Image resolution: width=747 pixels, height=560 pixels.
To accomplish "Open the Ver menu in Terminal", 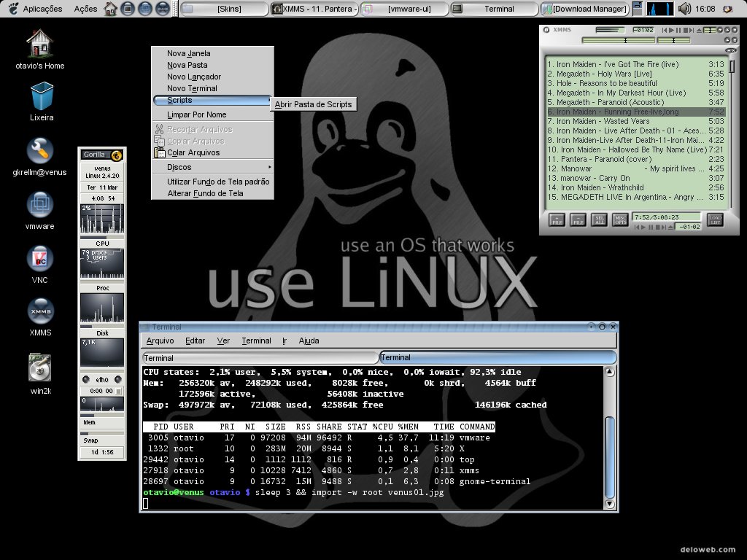I will coord(223,341).
